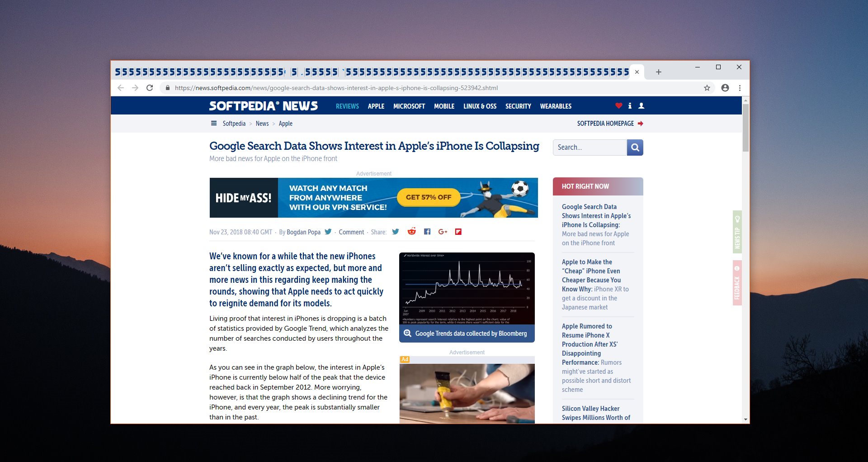Open the Linux & OSS navigation item
This screenshot has width=868, height=462.
(480, 106)
